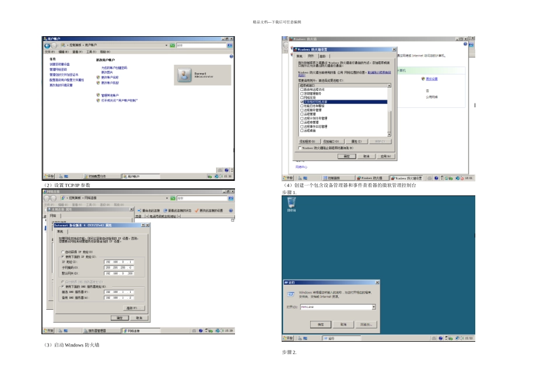Click 确定 button in 运行 dialog
The width and height of the screenshot is (554, 392).
[321, 324]
